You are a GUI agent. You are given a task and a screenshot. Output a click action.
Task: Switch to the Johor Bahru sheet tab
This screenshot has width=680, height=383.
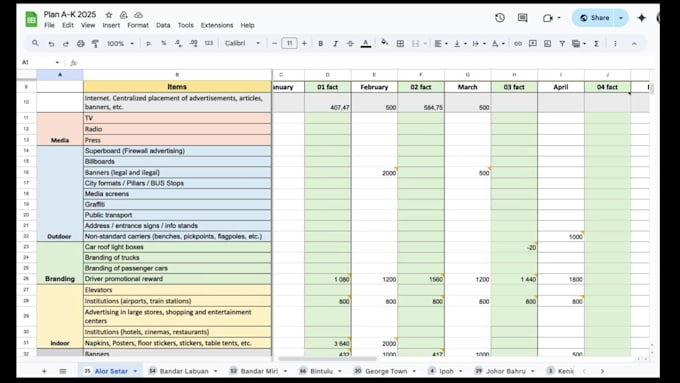(x=505, y=371)
